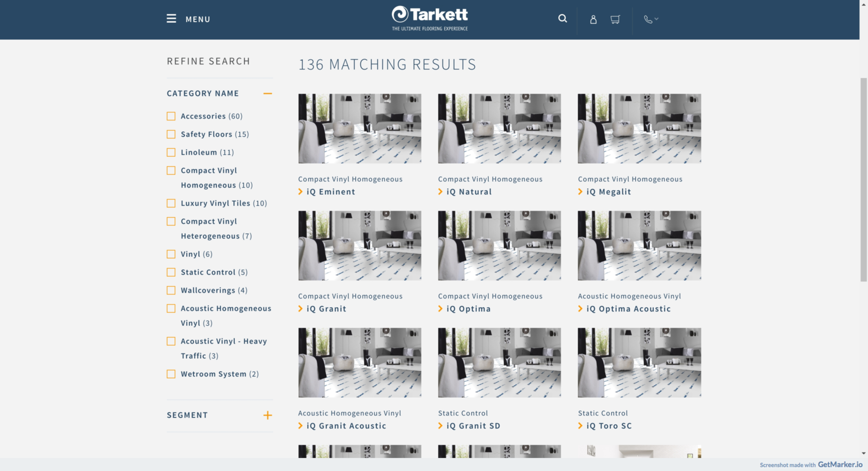The height and width of the screenshot is (471, 868).
Task: Click the orange chevron beside iQ Megalit
Action: pos(580,192)
